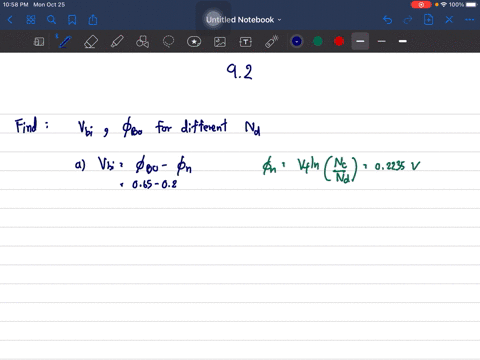
Task: Choose the green pen color
Action: [x=318, y=41]
